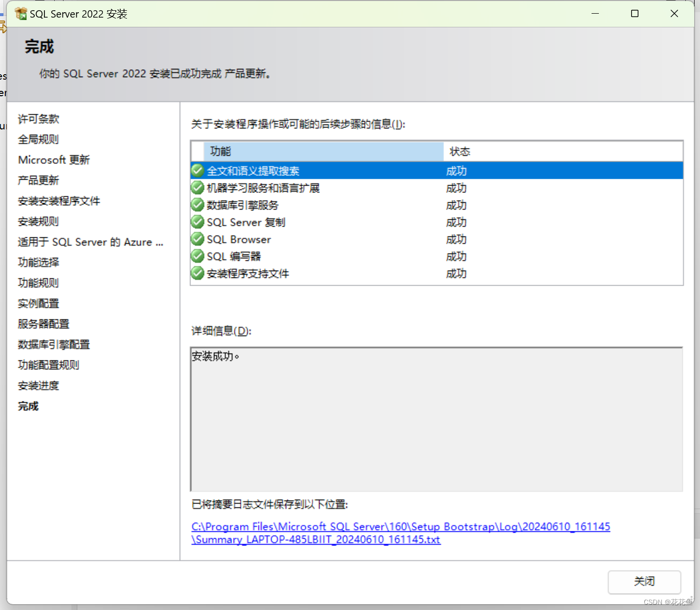Open the Summary log file link
Image resolution: width=700 pixels, height=610 pixels.
pos(401,533)
